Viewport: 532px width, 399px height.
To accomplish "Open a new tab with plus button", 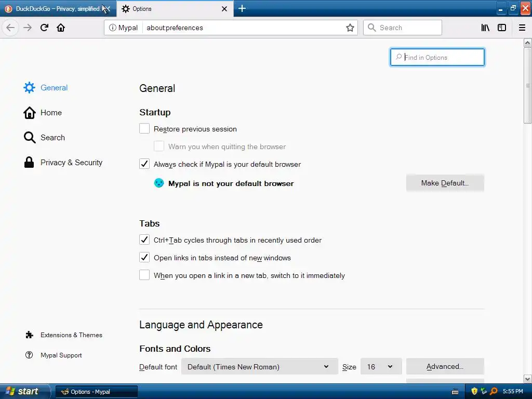I will tap(242, 8).
